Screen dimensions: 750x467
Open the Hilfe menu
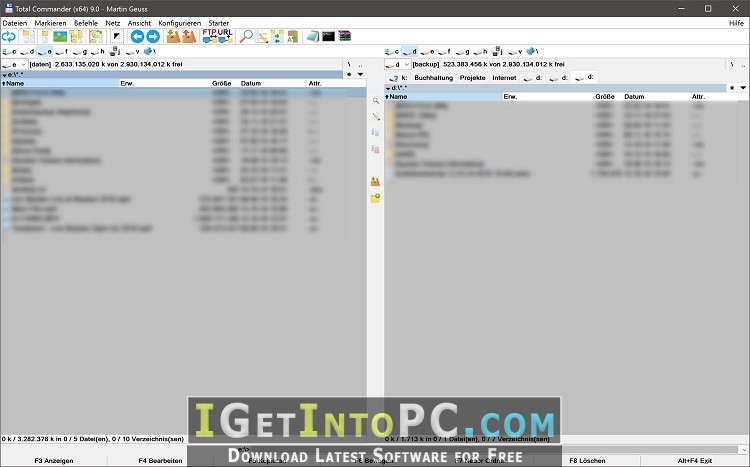(x=736, y=23)
